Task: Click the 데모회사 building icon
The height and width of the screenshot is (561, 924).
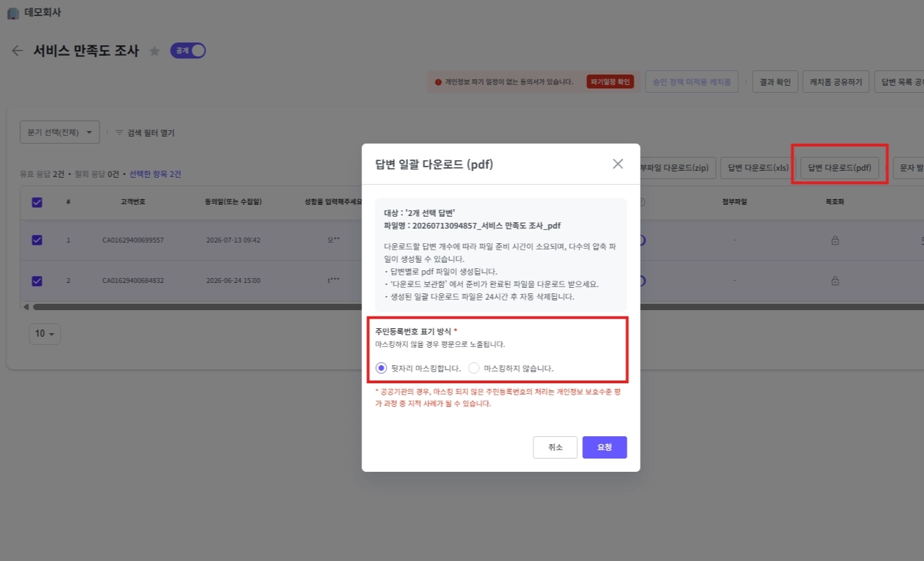Action: point(13,13)
